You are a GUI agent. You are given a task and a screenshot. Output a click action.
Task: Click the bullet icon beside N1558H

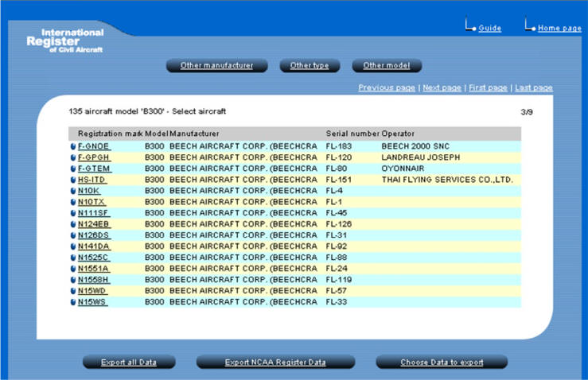[73, 280]
